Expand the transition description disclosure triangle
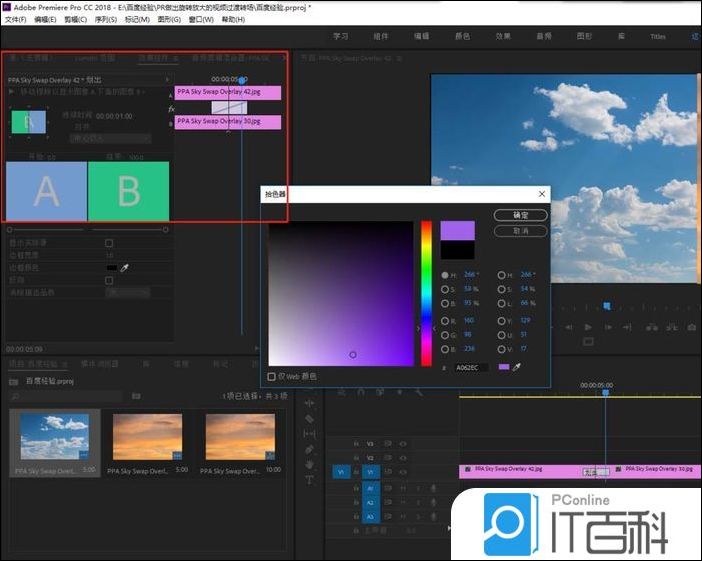Screen dimensions: 702x561 click(12, 91)
